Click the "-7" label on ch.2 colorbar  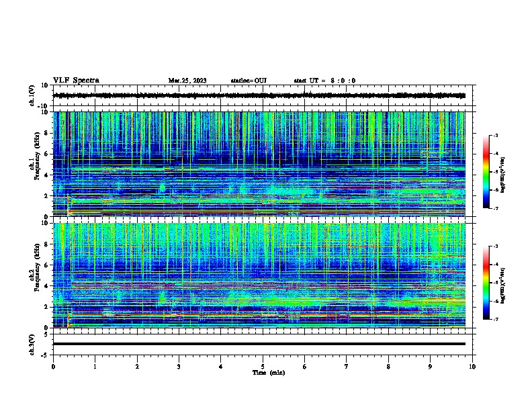(x=495, y=320)
